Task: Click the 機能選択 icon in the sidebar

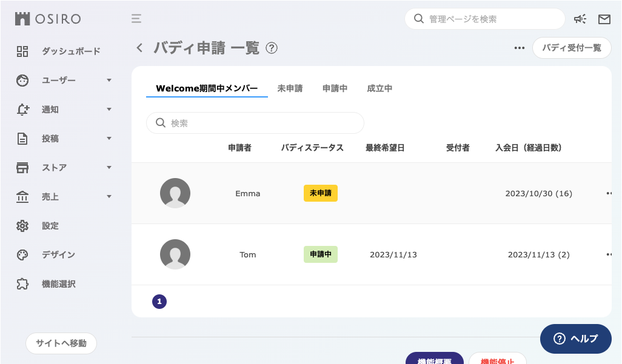Action: coord(22,284)
